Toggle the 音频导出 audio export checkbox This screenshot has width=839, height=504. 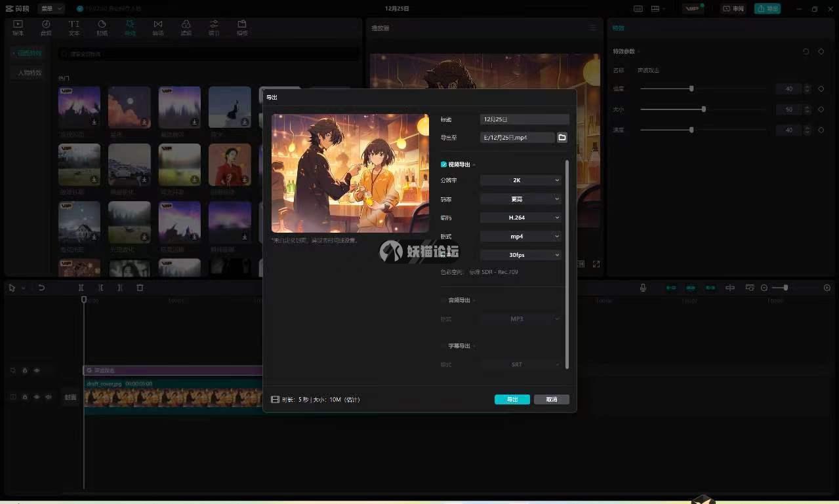click(x=444, y=300)
